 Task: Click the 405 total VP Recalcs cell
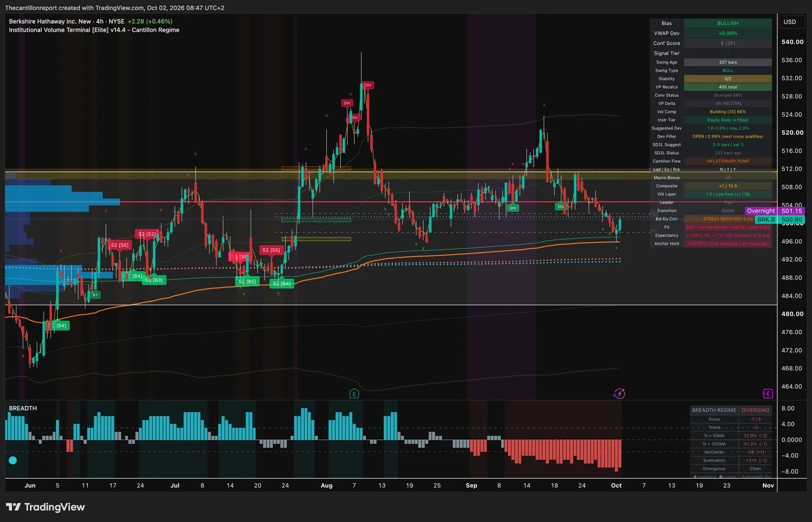[728, 87]
